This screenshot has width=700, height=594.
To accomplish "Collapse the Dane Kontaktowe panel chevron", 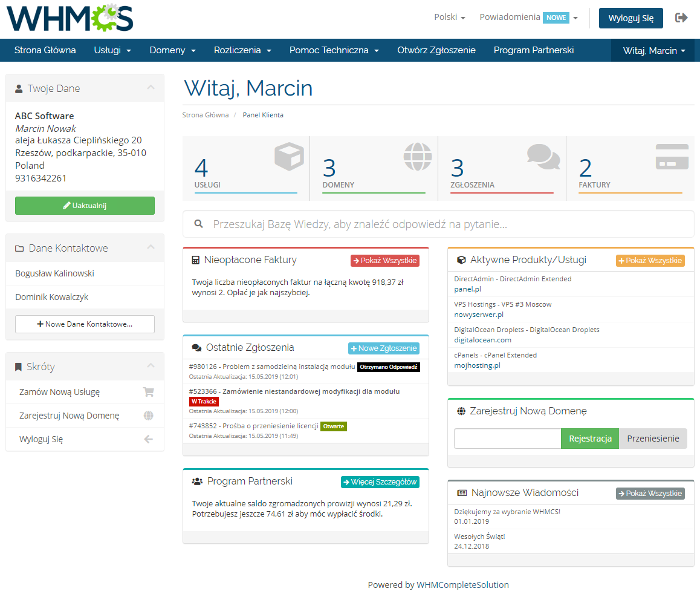I will click(x=151, y=247).
